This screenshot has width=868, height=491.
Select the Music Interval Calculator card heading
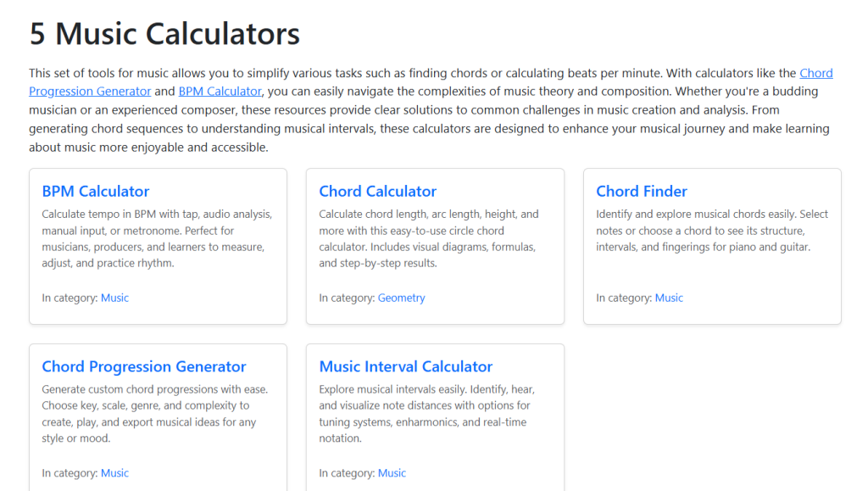406,367
